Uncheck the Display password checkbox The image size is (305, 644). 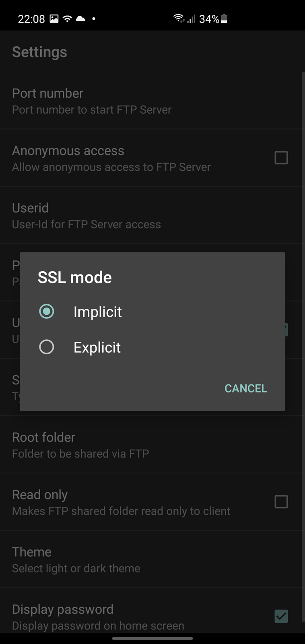[x=281, y=616]
